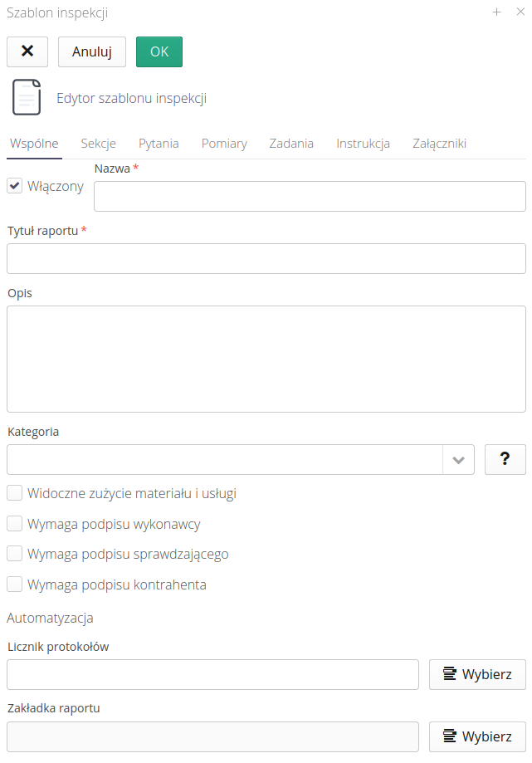
Task: Enable Wymaga podpisu sprawdzającego option
Action: 15,554
